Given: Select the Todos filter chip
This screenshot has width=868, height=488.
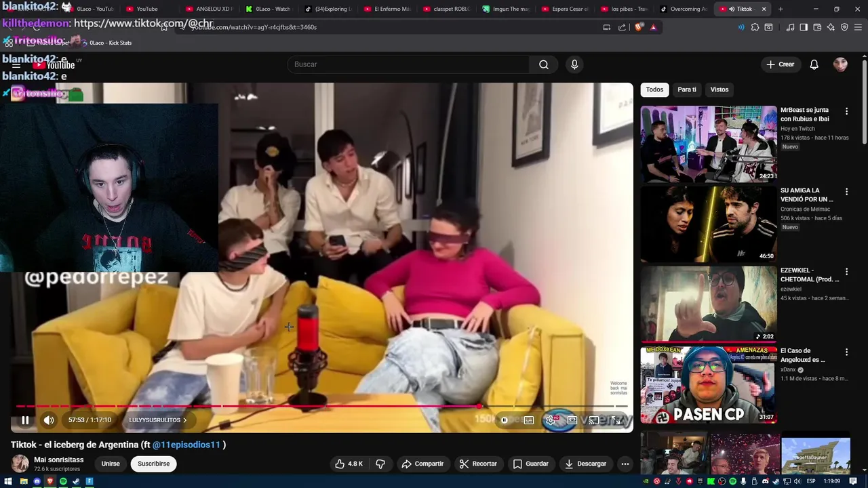Looking at the screenshot, I should click(654, 89).
